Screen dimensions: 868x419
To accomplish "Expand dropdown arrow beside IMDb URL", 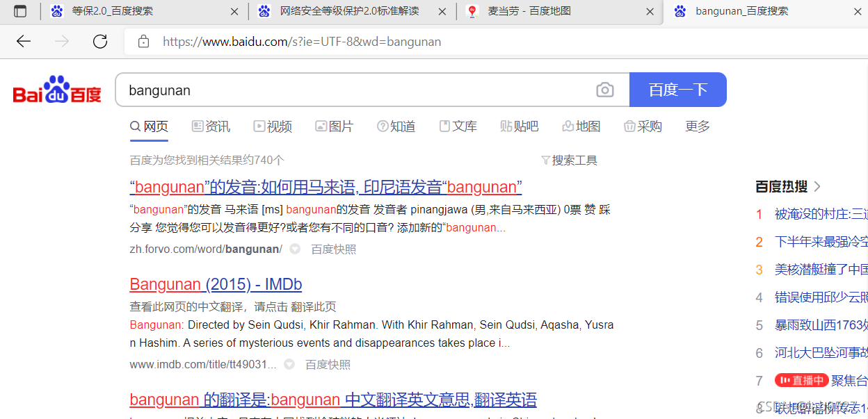I will [289, 364].
